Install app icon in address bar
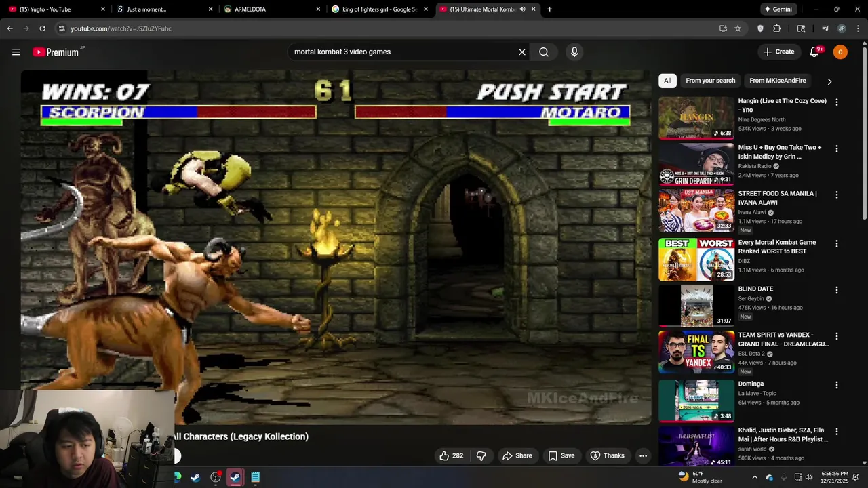Image resolution: width=868 pixels, height=488 pixels. pos(723,28)
